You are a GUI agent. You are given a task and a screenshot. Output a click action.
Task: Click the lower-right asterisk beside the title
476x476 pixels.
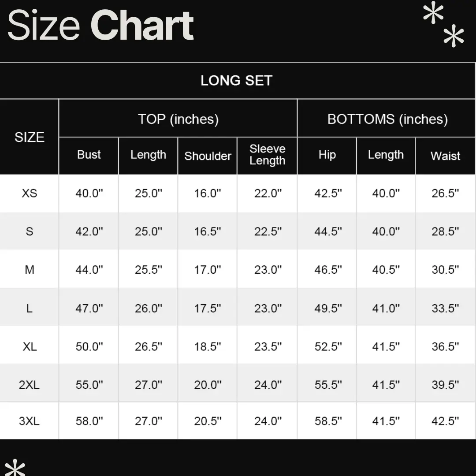tap(454, 37)
